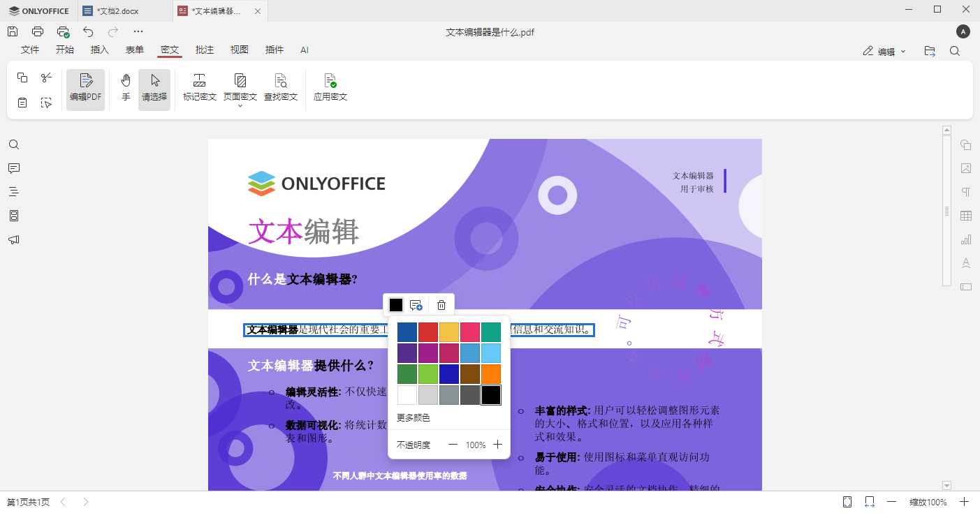Open the comments panel
Viewport: 980px width, 513px height.
(14, 168)
